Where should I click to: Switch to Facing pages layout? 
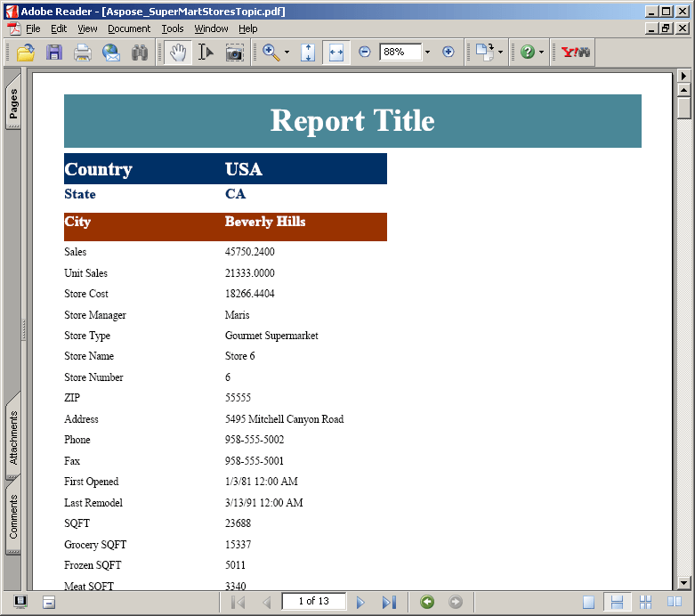[675, 603]
